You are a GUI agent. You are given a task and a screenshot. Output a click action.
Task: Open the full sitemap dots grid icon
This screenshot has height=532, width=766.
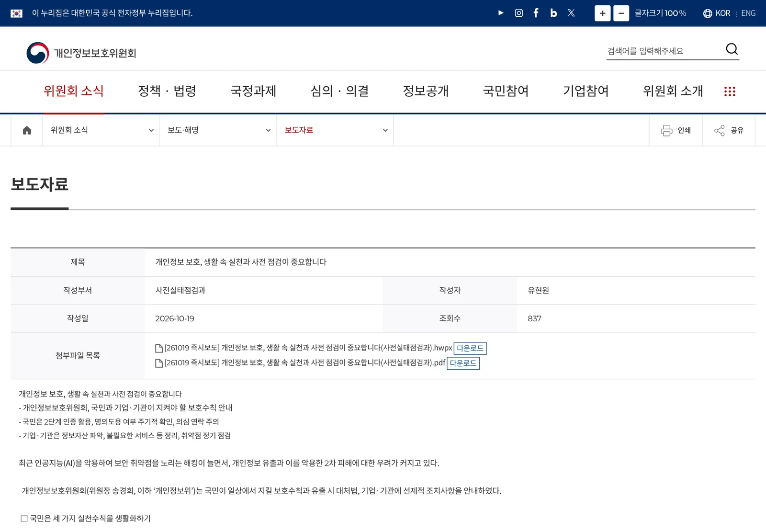[x=730, y=91]
